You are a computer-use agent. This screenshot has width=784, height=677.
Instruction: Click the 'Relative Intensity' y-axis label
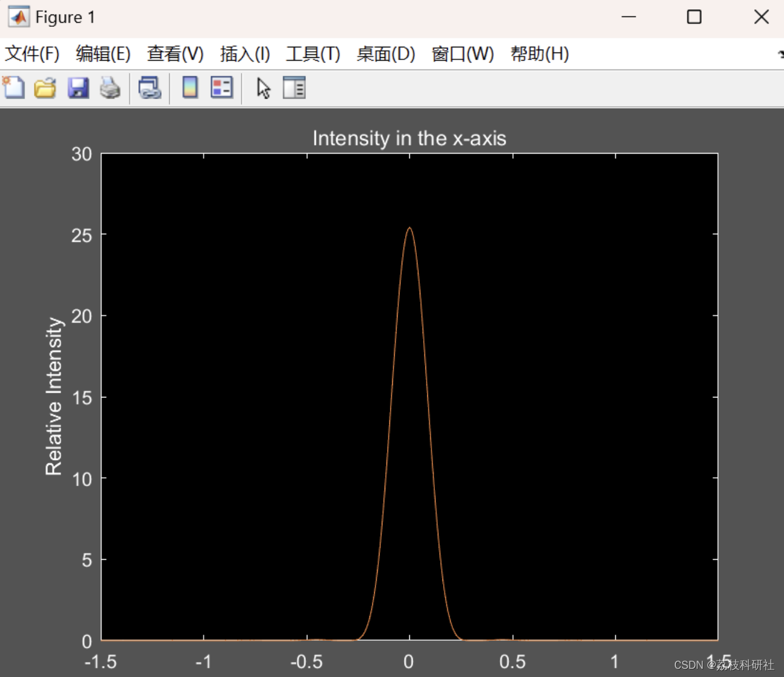click(53, 396)
